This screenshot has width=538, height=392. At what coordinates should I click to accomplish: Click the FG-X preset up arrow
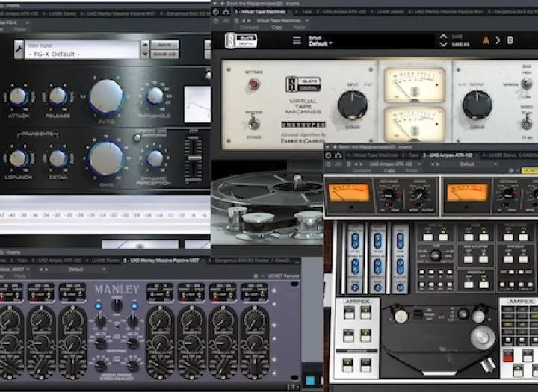pyautogui.click(x=145, y=45)
